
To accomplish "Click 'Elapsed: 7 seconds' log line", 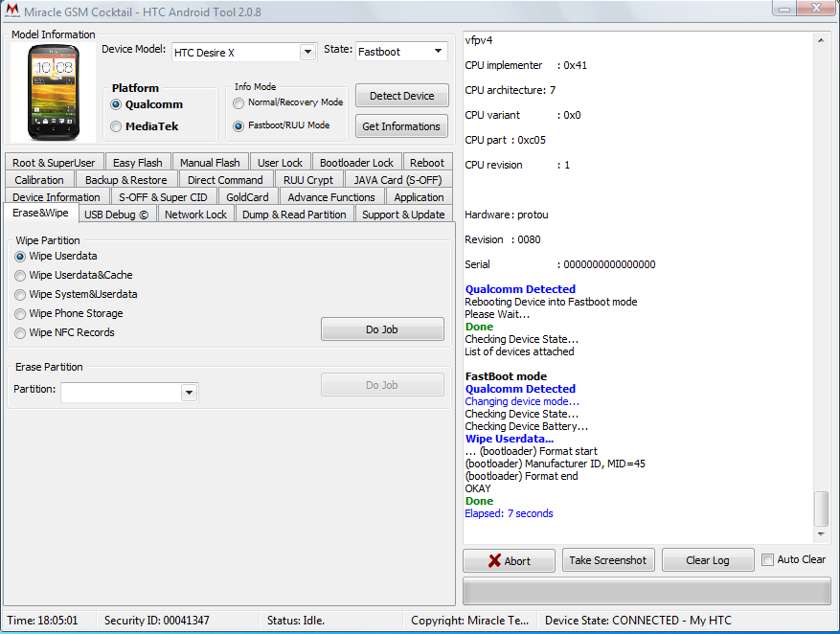I will (509, 513).
